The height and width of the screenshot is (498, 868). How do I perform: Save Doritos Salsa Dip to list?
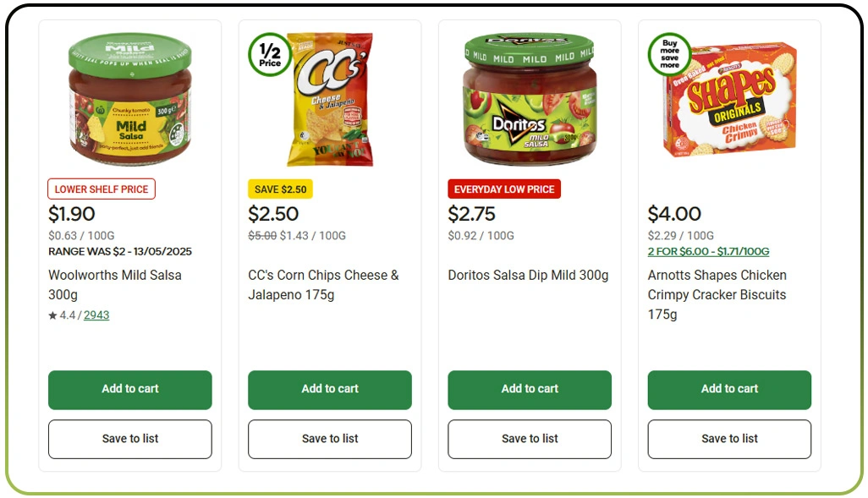click(x=529, y=439)
